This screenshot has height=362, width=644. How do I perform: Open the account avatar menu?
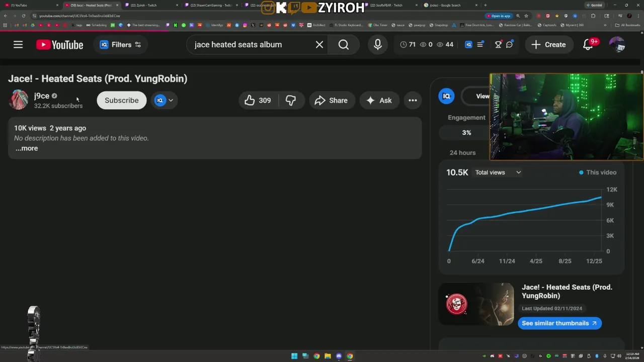617,45
